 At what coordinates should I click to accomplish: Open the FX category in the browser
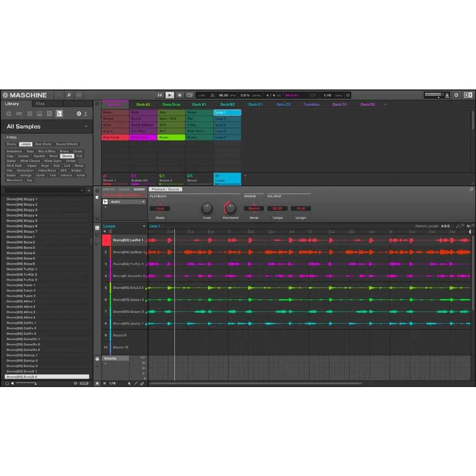50,113
